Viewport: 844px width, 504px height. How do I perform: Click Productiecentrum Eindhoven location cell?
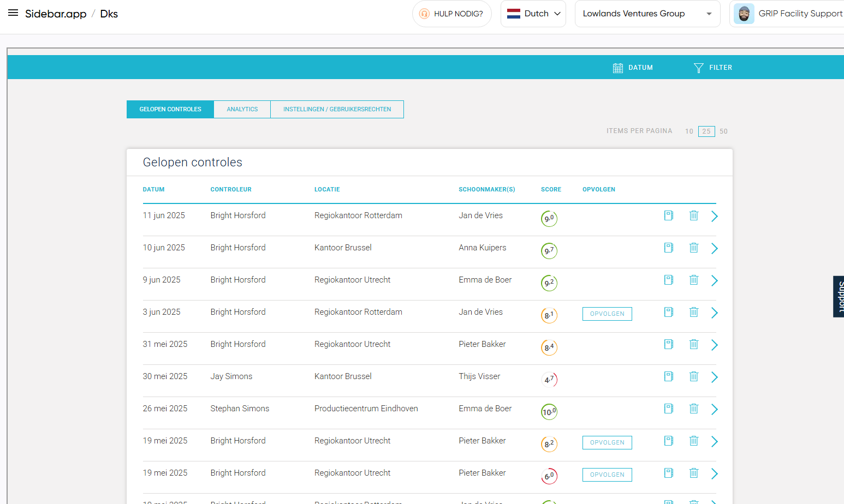[366, 409]
